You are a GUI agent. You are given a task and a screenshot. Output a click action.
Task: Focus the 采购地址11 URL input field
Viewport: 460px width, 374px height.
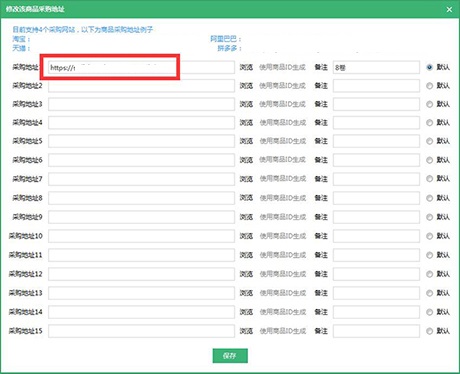pos(141,255)
